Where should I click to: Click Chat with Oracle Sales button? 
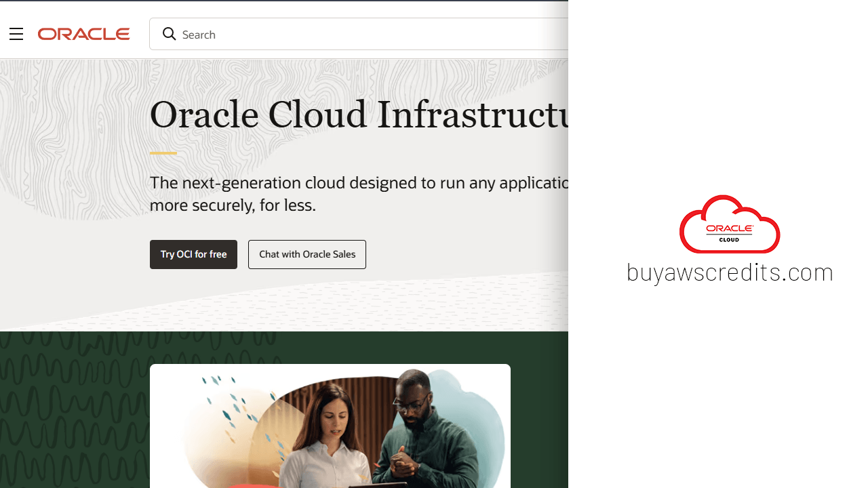[307, 254]
